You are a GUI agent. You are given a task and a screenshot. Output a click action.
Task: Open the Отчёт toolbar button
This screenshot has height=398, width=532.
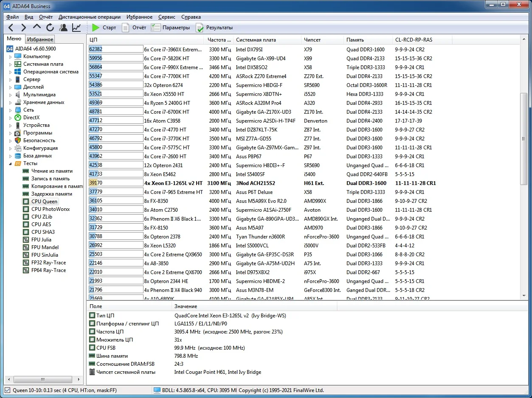[x=134, y=28]
